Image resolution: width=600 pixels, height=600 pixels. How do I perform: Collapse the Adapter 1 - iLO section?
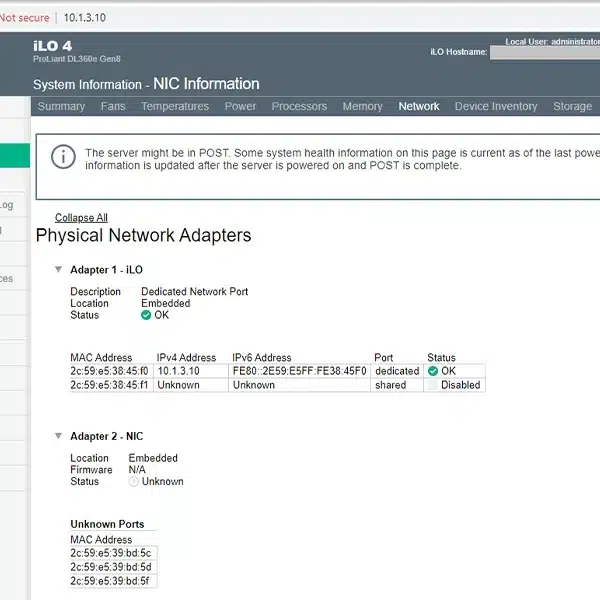coord(59,270)
